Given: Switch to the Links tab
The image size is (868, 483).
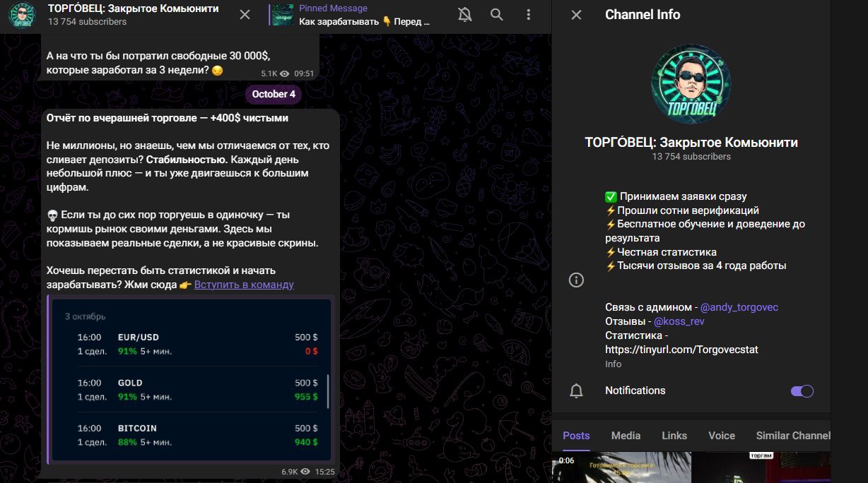Looking at the screenshot, I should (674, 436).
